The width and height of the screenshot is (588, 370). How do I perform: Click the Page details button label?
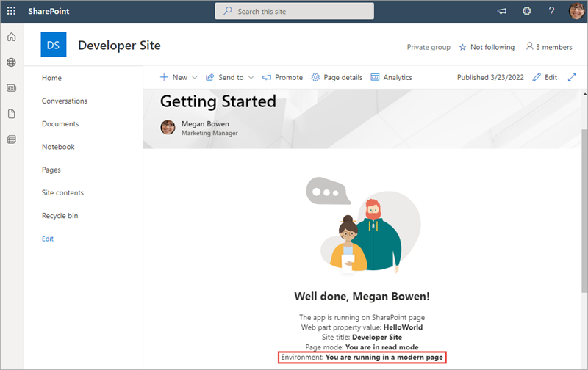(343, 78)
